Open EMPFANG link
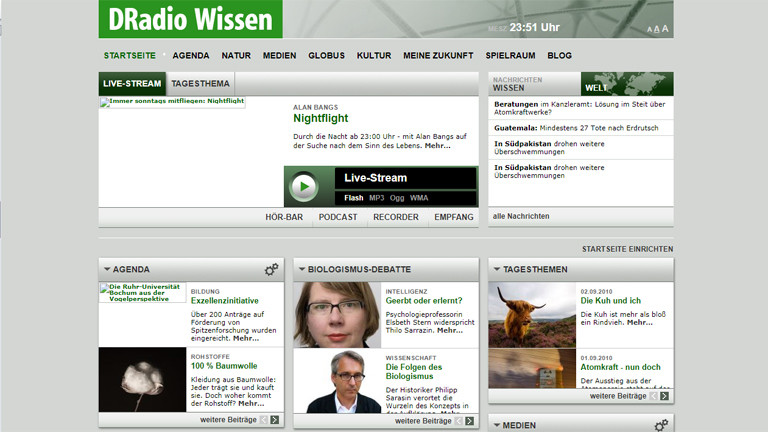Screen dimensions: 768x432 tap(454, 217)
